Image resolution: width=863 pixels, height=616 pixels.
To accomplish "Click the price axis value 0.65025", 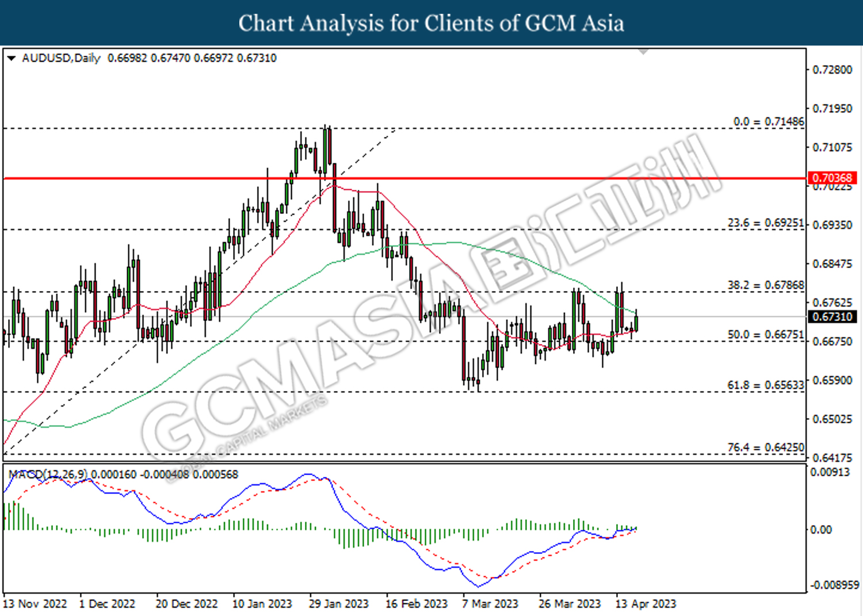I will pos(832,419).
